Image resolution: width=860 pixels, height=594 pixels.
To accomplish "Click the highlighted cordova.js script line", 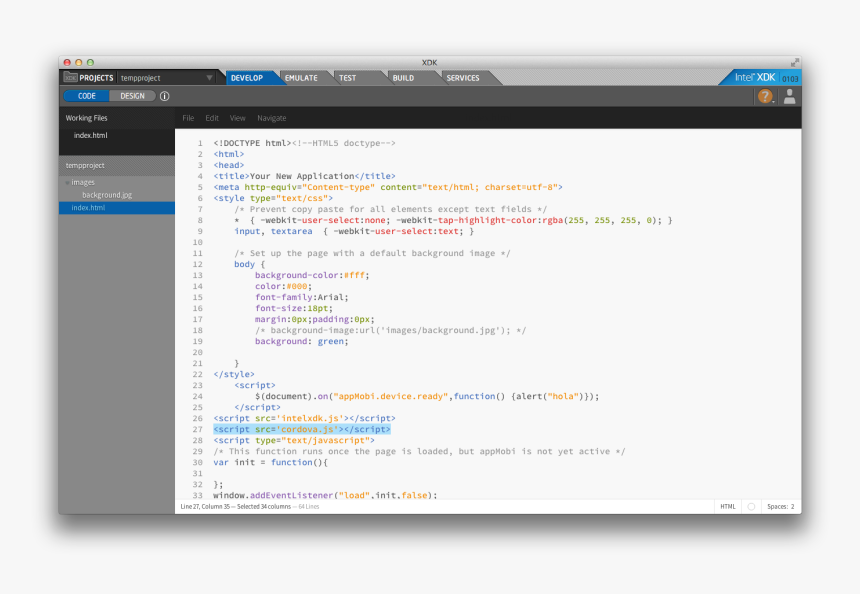I will click(x=302, y=429).
